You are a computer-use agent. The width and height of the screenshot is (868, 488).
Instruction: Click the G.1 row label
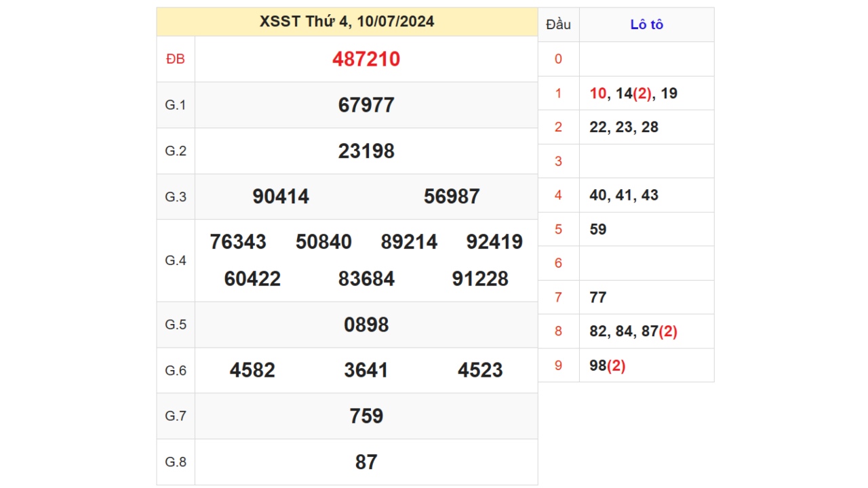pos(176,105)
